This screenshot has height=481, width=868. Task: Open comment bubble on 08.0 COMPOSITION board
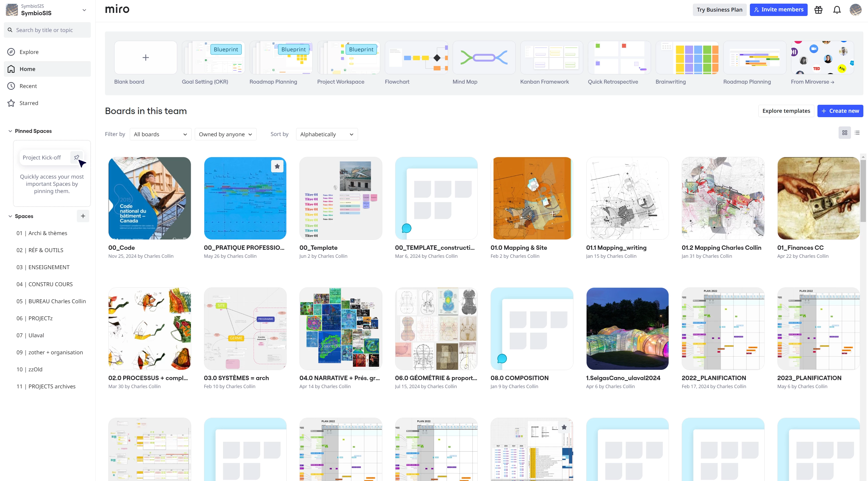click(x=502, y=359)
